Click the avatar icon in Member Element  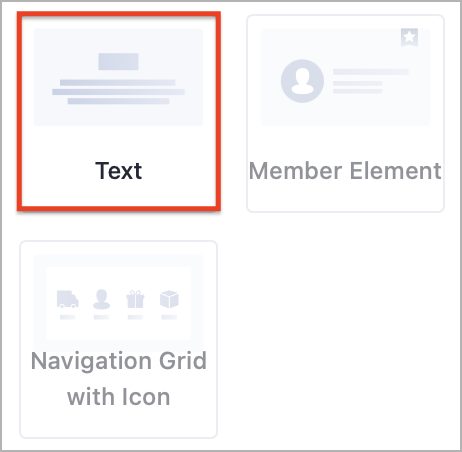302,81
